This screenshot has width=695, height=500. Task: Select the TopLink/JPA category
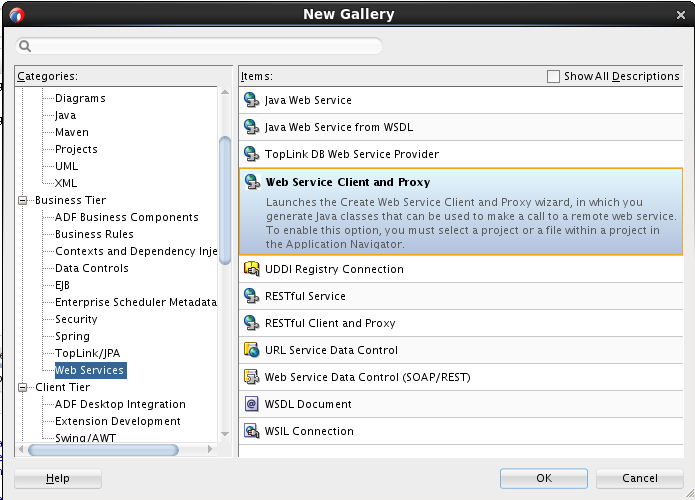coord(87,353)
